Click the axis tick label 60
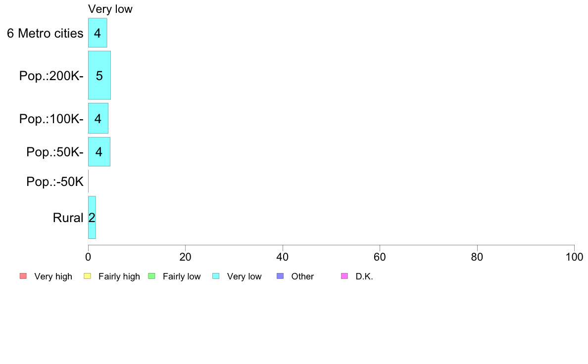This screenshot has width=588, height=364. (380, 257)
